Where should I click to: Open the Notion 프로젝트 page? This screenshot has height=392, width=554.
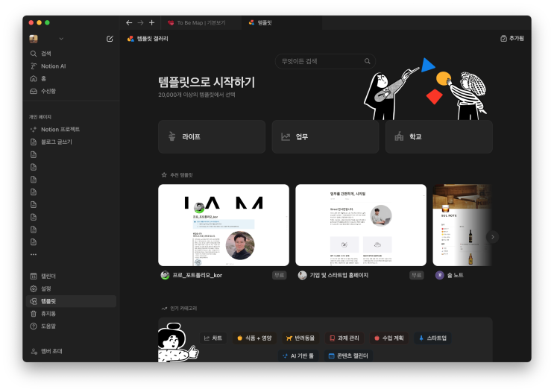tap(71, 129)
